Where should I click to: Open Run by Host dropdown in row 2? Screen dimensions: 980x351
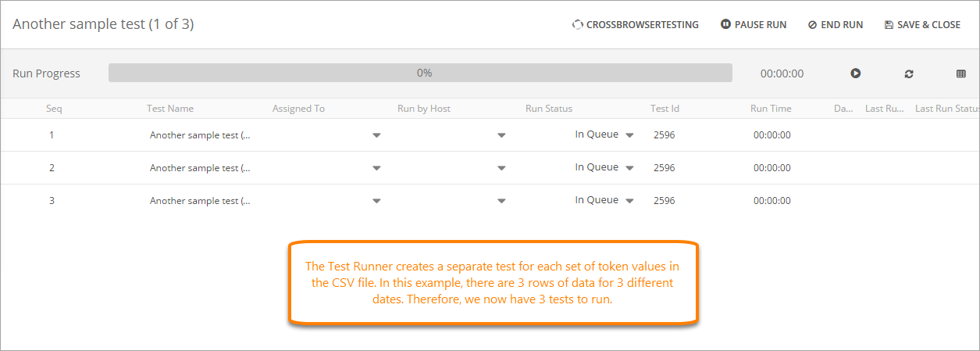point(502,168)
